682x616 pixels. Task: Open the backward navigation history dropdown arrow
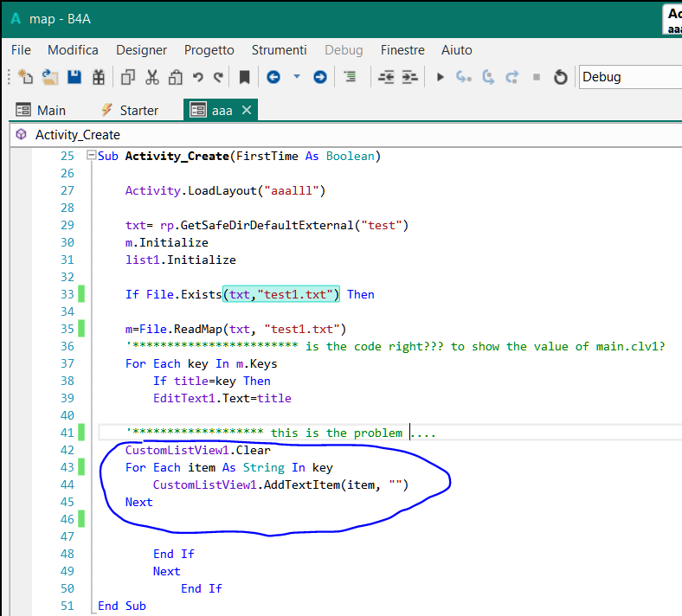tap(297, 77)
